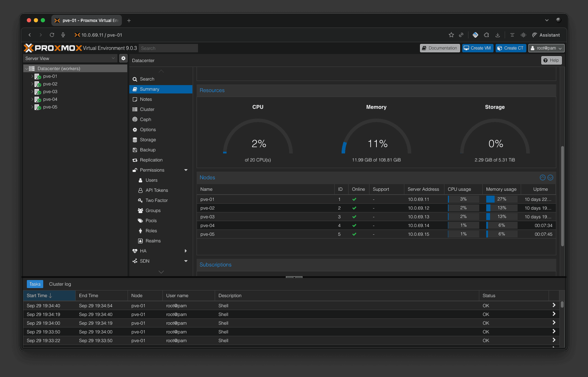Expand the pve-01 tree node
The width and height of the screenshot is (588, 377).
[32, 76]
